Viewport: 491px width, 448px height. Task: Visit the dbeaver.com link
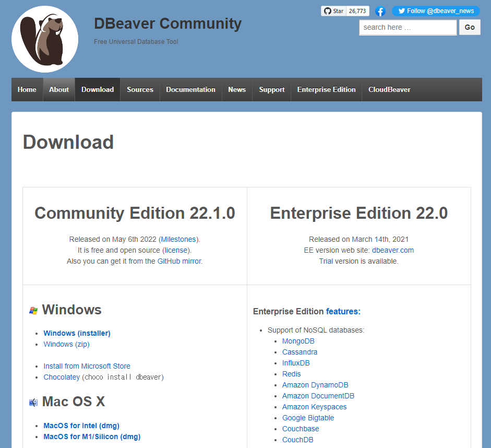pyautogui.click(x=393, y=250)
